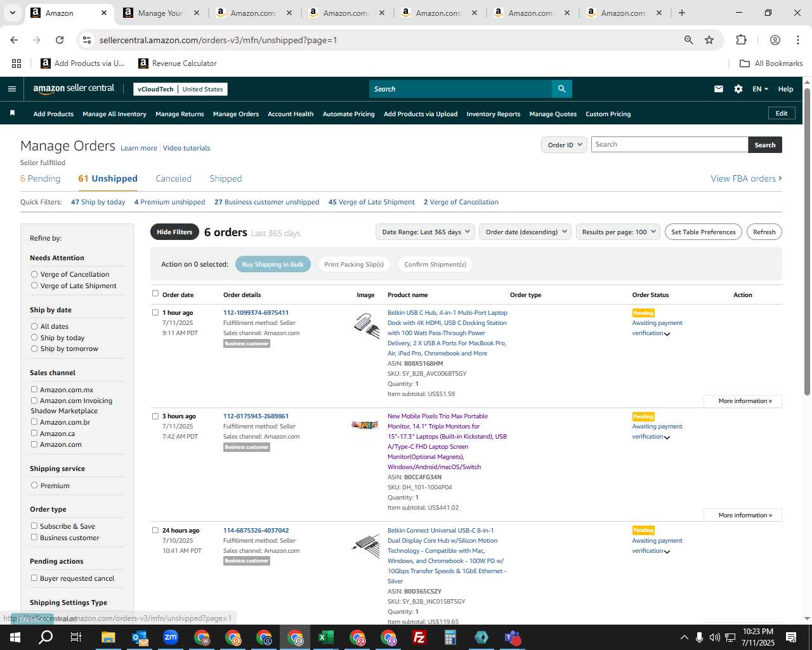Go back with browser back arrow

click(14, 40)
